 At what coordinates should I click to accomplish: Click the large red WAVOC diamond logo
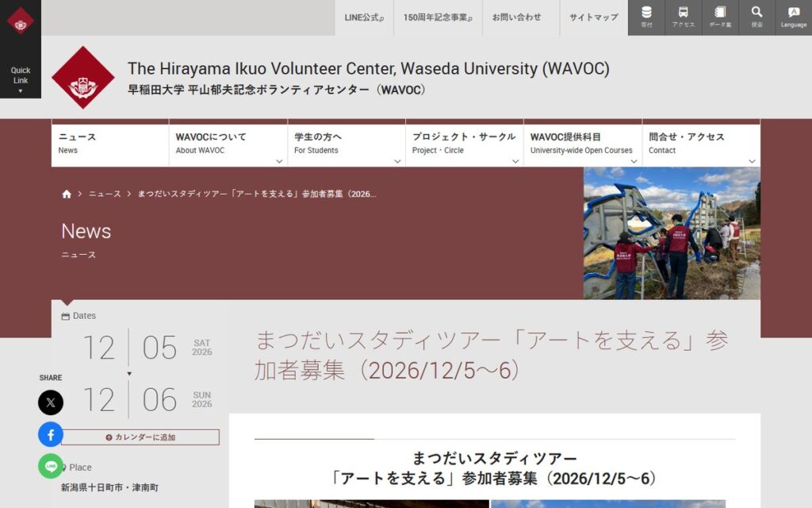(x=82, y=77)
